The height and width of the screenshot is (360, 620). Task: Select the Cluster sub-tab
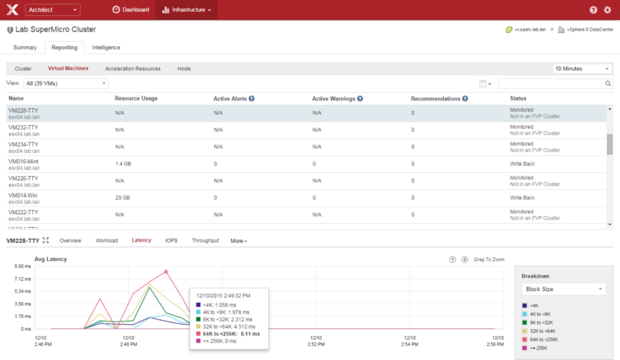pos(23,68)
